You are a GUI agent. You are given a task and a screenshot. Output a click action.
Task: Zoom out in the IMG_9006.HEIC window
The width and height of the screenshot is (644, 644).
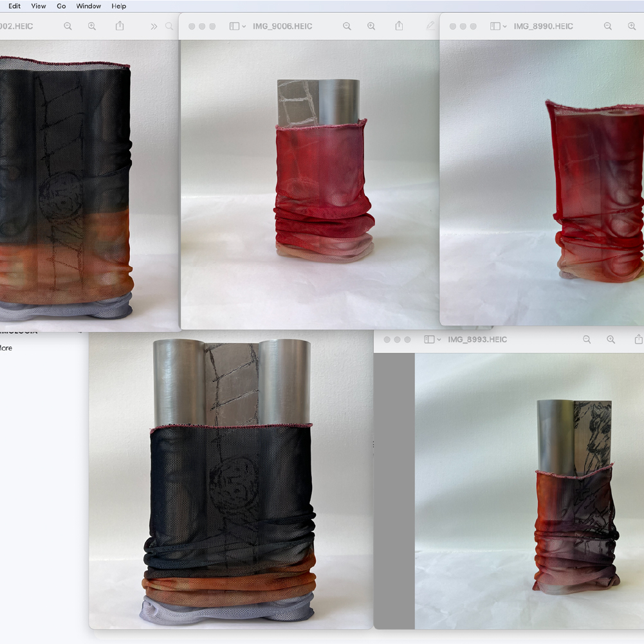point(347,26)
